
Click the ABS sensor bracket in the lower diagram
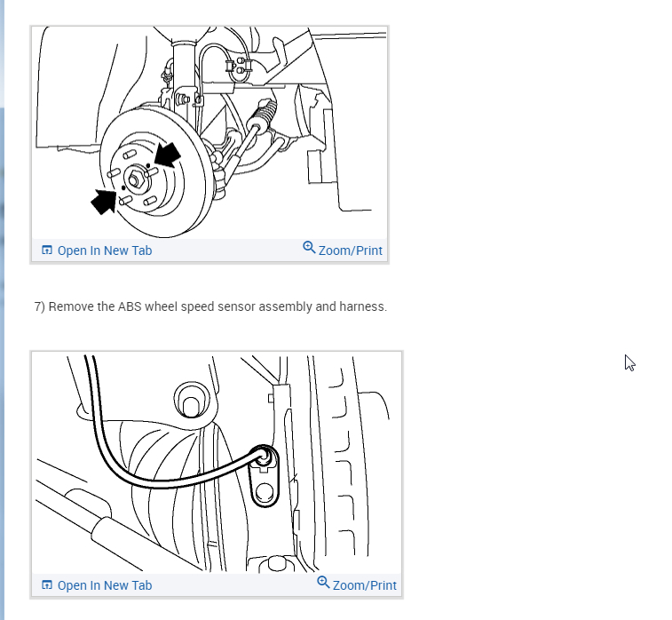point(264,478)
